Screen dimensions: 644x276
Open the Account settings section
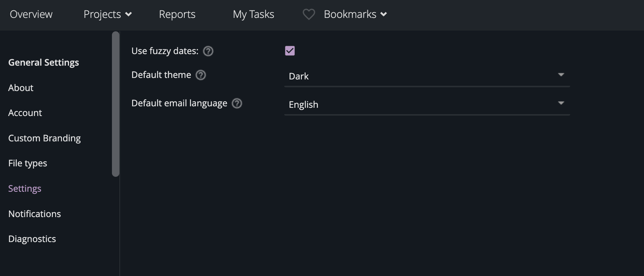tap(25, 113)
